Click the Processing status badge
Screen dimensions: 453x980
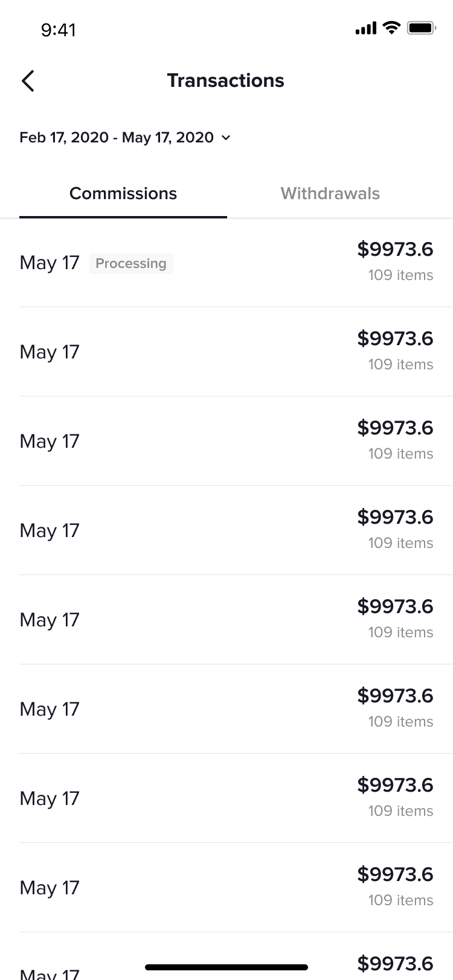point(131,264)
